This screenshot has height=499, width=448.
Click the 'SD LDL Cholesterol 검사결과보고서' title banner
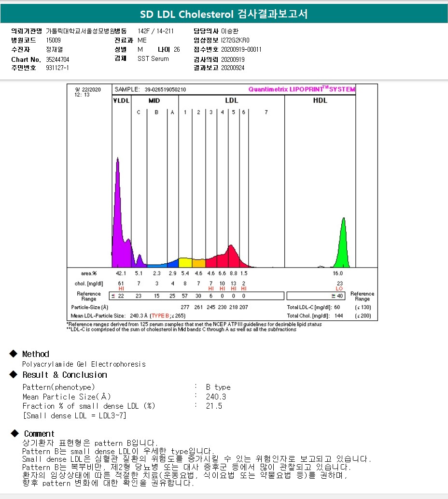click(224, 14)
